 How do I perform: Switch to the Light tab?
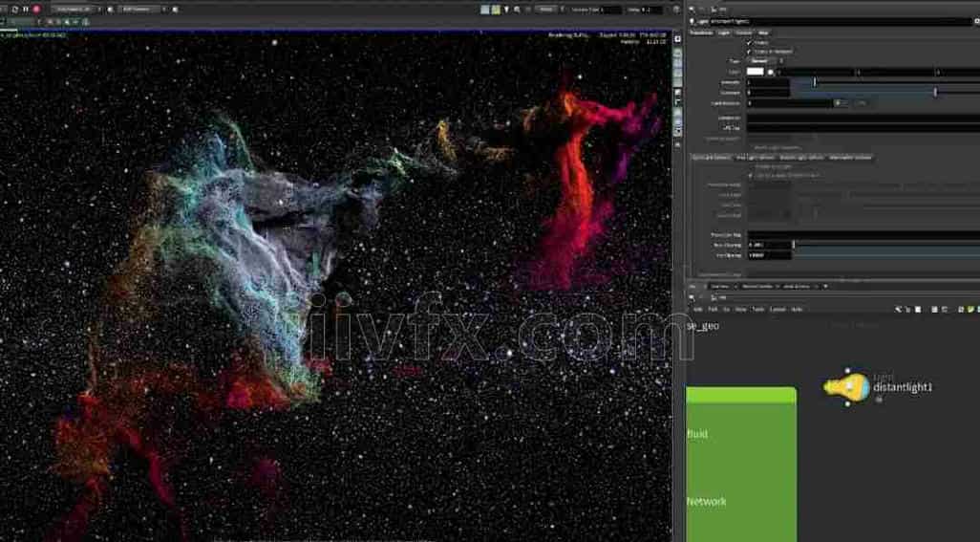724,33
